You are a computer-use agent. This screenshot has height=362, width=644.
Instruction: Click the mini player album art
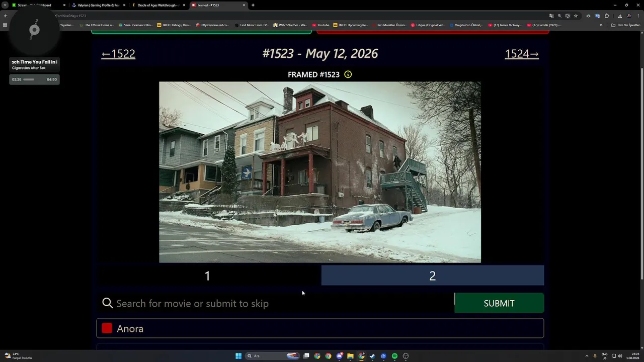[x=34, y=30]
